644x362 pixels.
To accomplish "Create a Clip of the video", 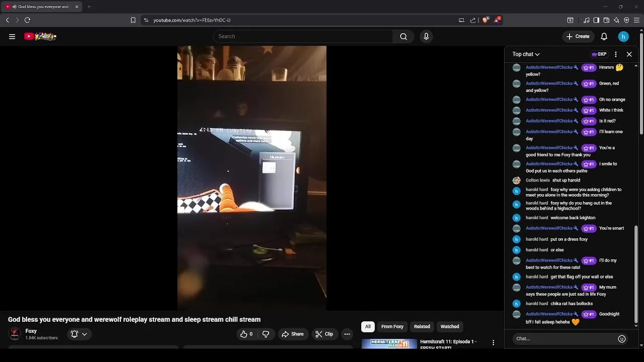I will (x=324, y=334).
